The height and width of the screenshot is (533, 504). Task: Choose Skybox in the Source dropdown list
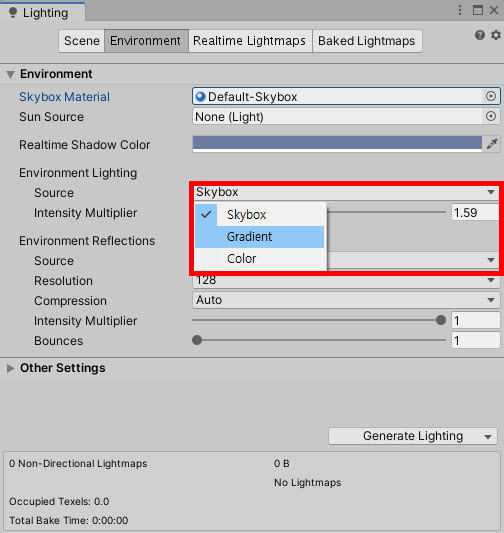pyautogui.click(x=260, y=214)
